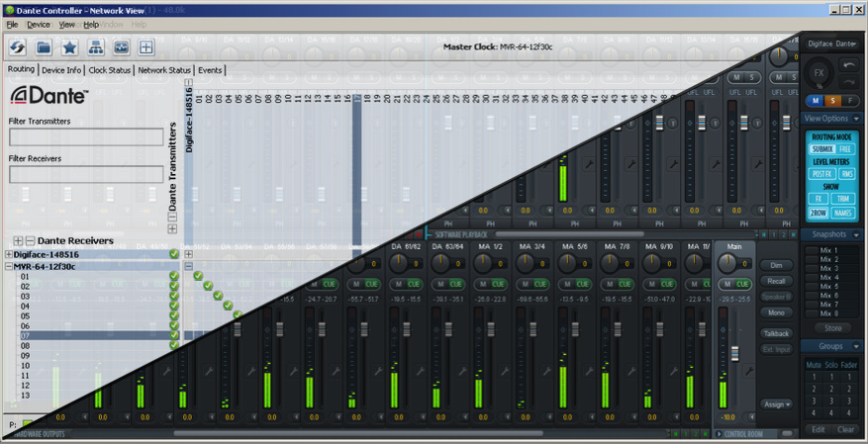Collapse the Groups panel
This screenshot has height=444, width=868.
pyautogui.click(x=857, y=347)
